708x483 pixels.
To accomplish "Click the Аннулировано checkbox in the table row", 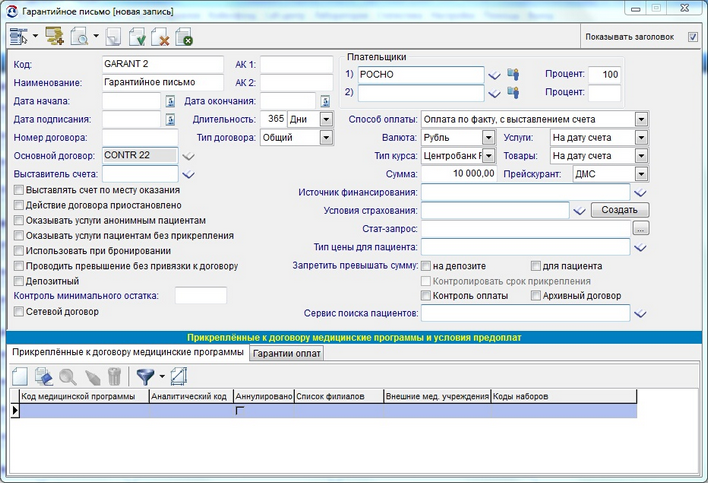I will coord(239,411).
